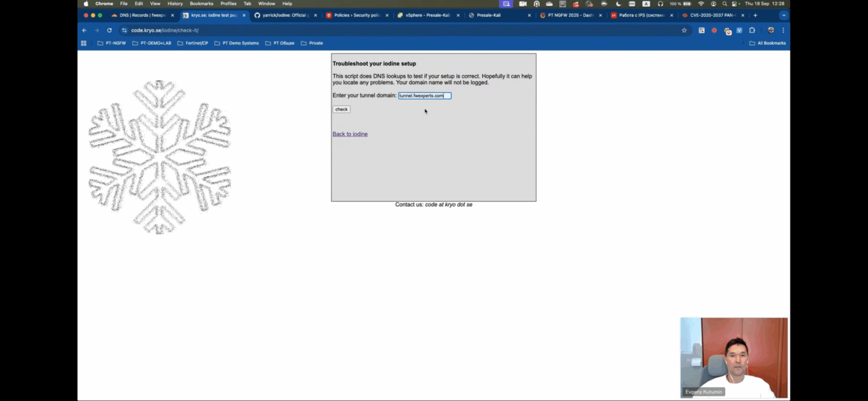Open the All Bookmarks folder
Screen dimensions: 868x401
click(x=767, y=43)
